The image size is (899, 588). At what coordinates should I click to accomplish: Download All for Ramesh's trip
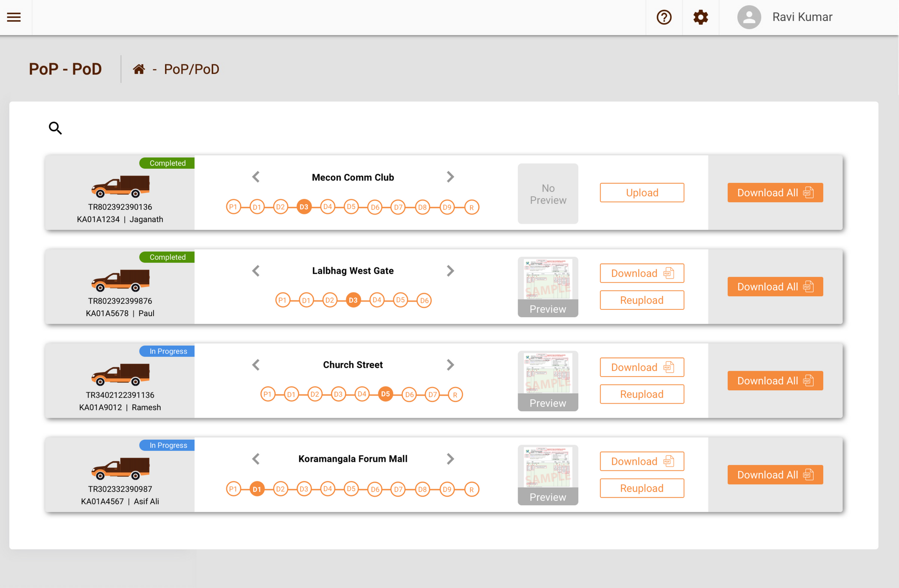774,380
